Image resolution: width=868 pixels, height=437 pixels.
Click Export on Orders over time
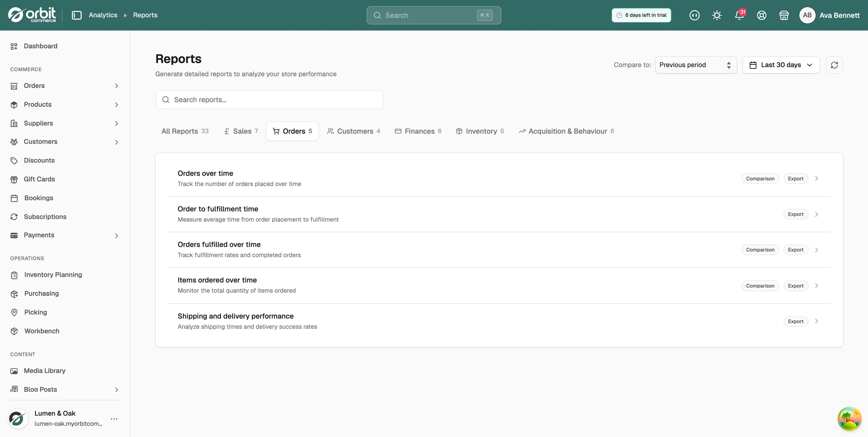coord(795,179)
